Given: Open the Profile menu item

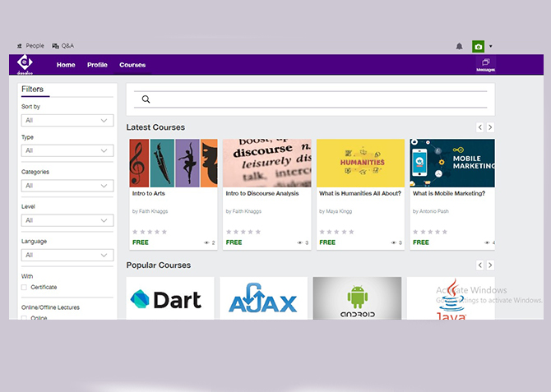Looking at the screenshot, I should (97, 65).
